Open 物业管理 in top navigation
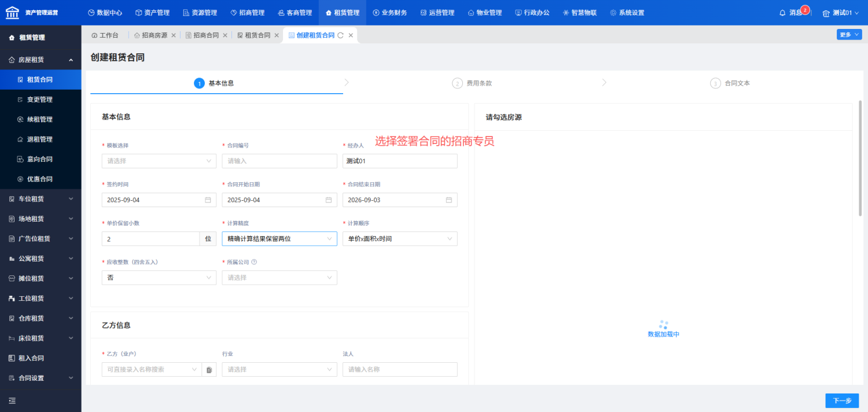The width and height of the screenshot is (868, 412). 484,13
